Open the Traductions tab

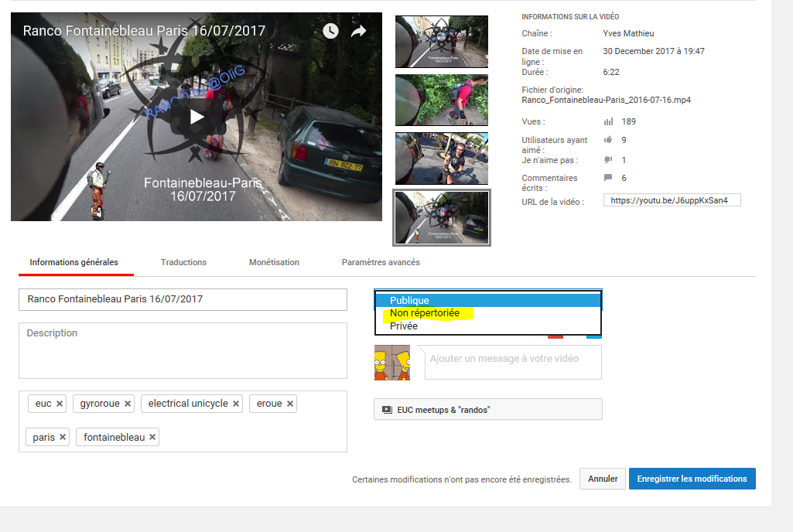click(183, 262)
